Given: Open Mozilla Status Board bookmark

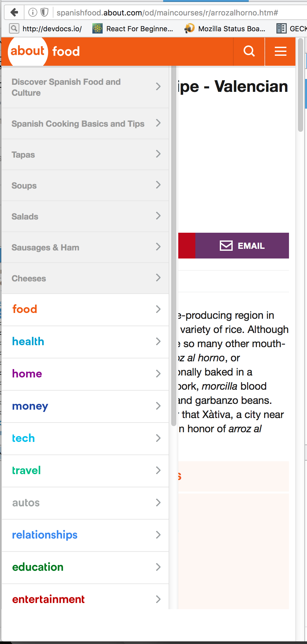Looking at the screenshot, I should (225, 29).
